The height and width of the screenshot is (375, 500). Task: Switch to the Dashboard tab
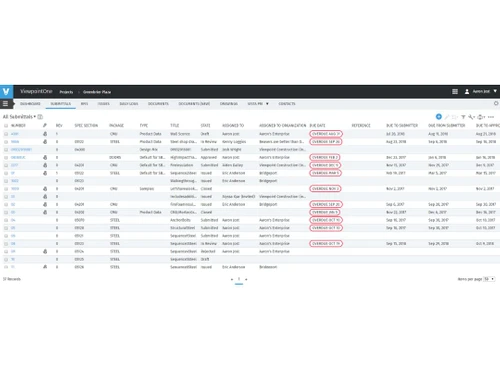[x=30, y=104]
